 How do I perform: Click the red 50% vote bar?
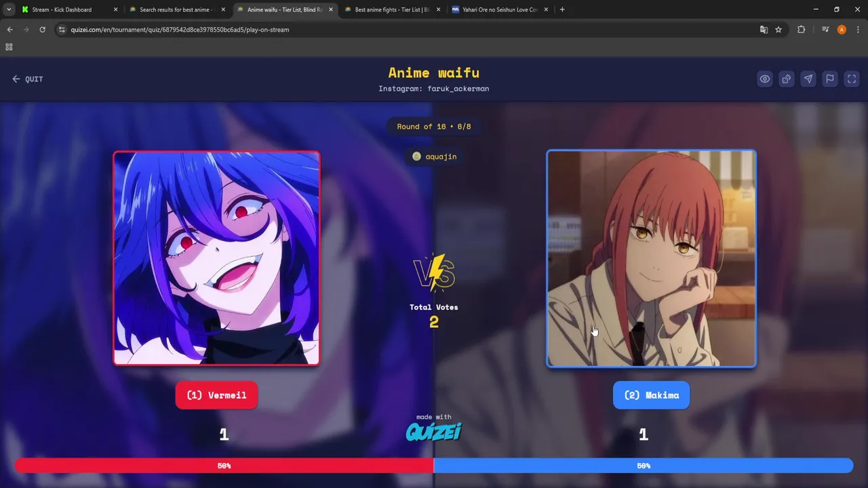coord(224,466)
